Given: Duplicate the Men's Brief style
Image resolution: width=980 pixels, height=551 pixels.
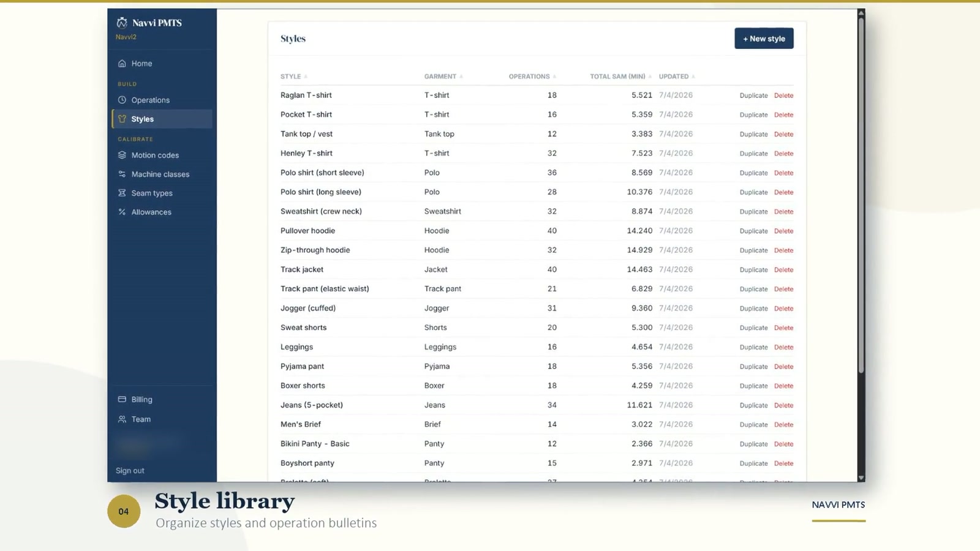Looking at the screenshot, I should click(x=753, y=425).
